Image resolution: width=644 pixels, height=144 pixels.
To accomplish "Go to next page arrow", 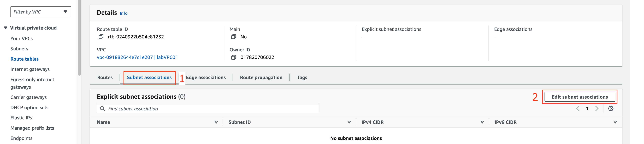I will (597, 109).
